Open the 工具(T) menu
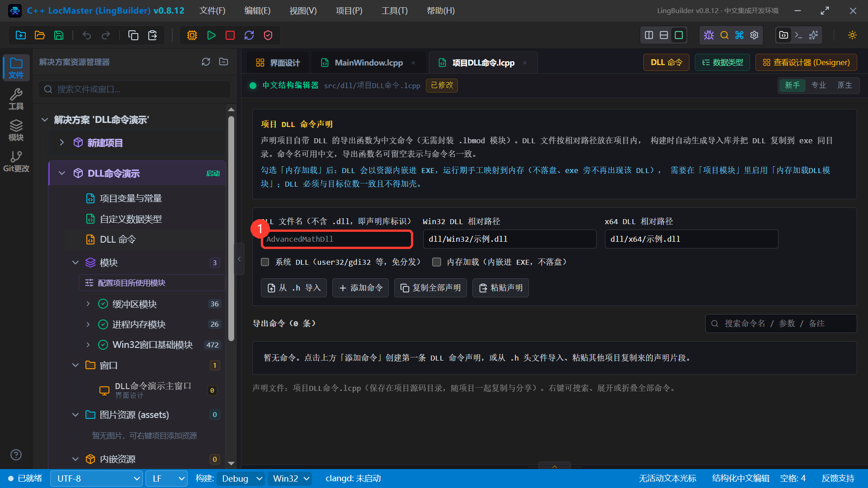The height and width of the screenshot is (488, 868). 394,10
